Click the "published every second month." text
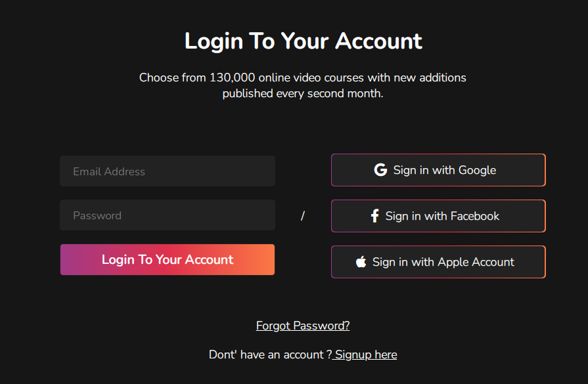Screen dimensions: 588x384 pos(303,93)
